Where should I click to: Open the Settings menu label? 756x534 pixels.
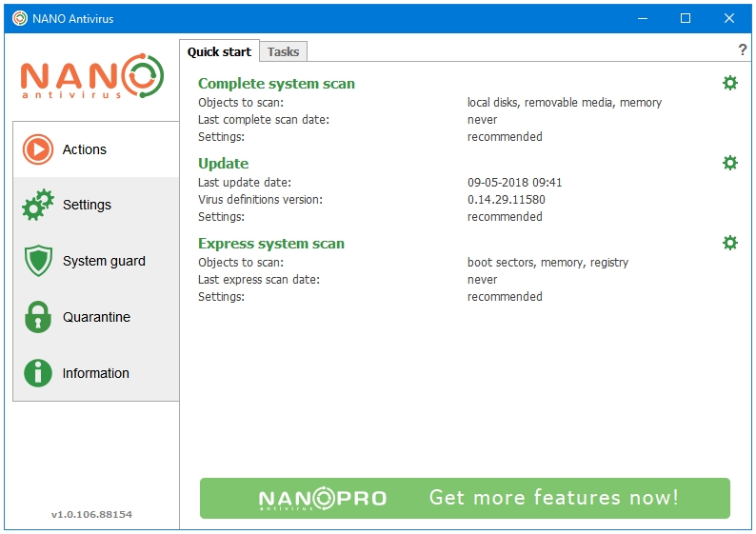pos(87,205)
